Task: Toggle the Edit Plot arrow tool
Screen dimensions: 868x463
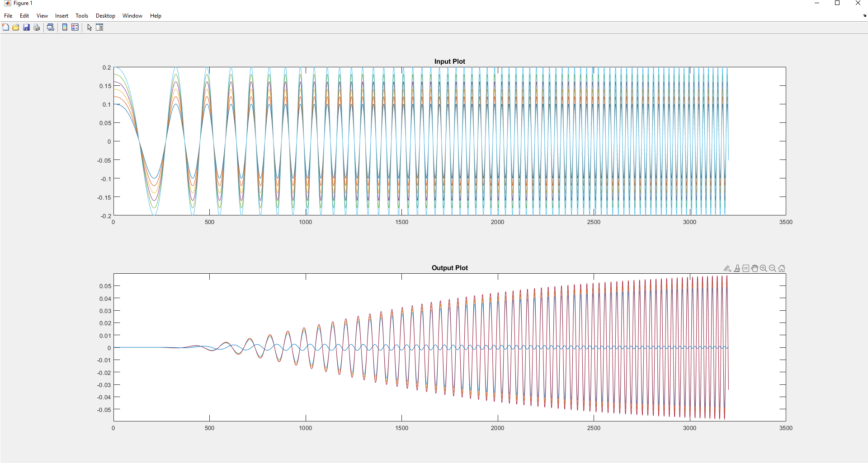Action: (x=89, y=27)
